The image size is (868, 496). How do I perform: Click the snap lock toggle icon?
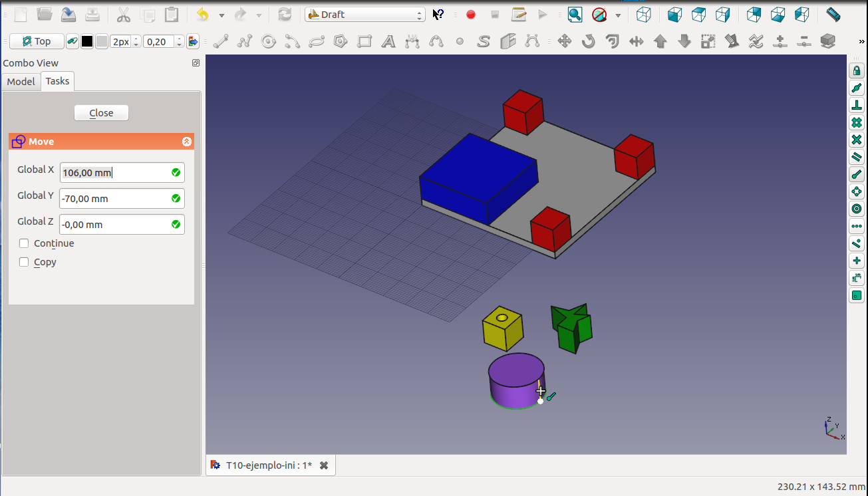tap(857, 70)
